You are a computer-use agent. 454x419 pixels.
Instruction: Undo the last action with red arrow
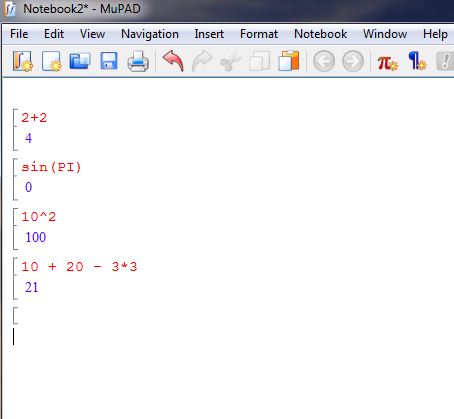click(x=173, y=61)
